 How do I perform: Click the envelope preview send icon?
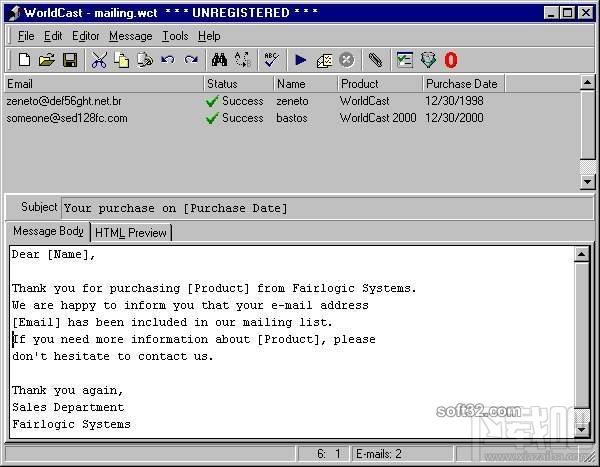point(324,60)
